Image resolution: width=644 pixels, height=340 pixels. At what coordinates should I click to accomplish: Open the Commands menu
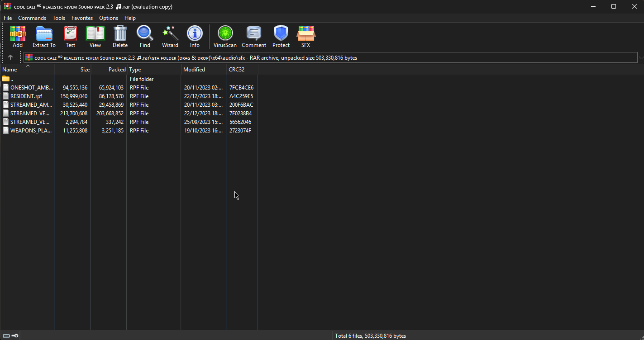(32, 18)
